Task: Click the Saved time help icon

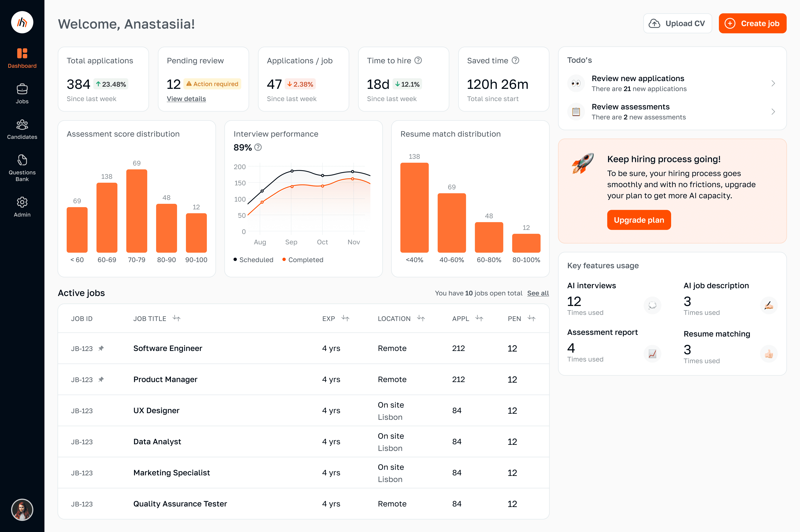Action: coord(516,60)
